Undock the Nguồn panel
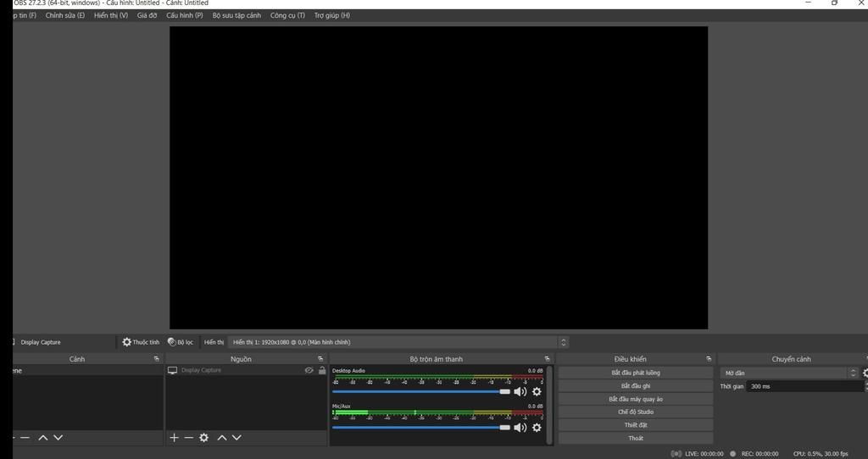 click(x=320, y=359)
